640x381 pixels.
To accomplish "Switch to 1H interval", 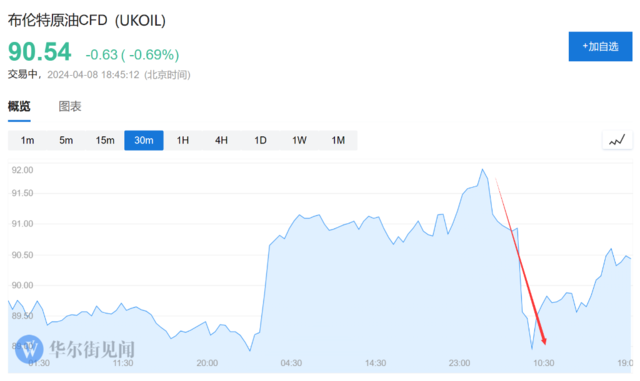I will tap(182, 140).
